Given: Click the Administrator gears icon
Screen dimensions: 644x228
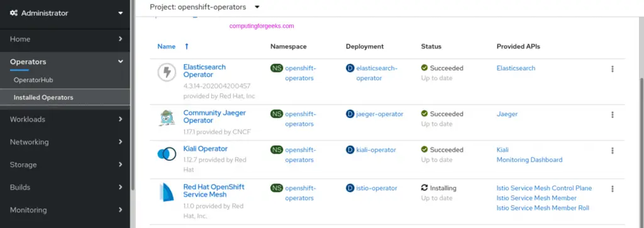Looking at the screenshot, I should click(14, 13).
